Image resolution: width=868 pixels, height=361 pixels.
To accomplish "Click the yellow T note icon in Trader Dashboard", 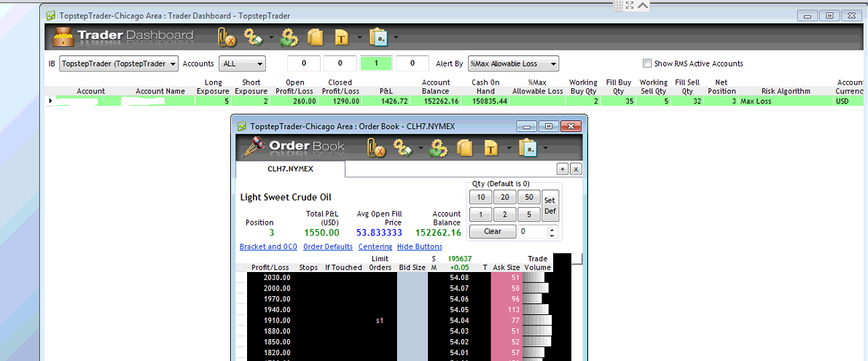I will click(343, 38).
